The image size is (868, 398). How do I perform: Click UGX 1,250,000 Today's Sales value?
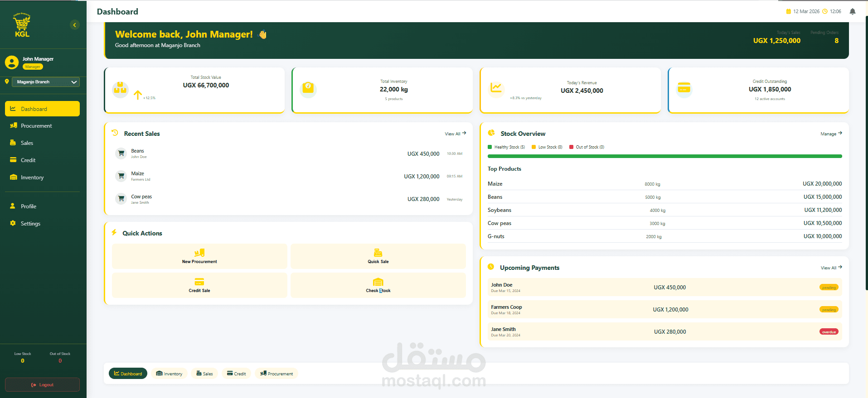click(x=777, y=41)
